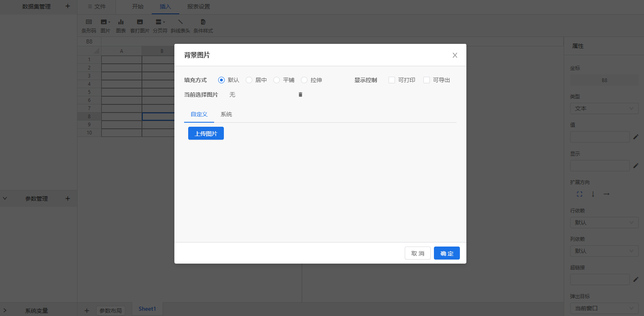Add a new sheet with plus icon
Screen dimensions: 644x316
tap(87, 311)
